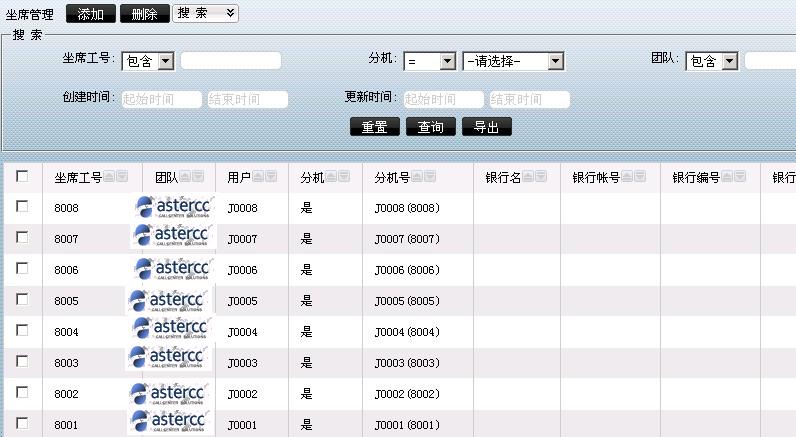Tick the checkbox next to agent 8001
The image size is (796, 437).
[x=22, y=424]
